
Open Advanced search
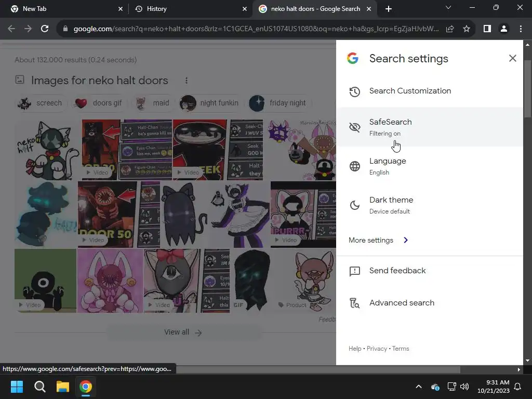(x=430, y=303)
